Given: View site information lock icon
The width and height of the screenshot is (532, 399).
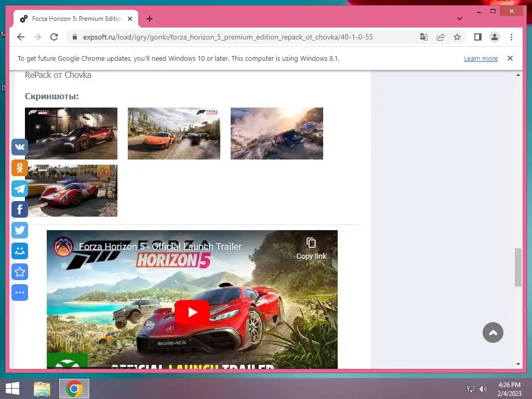Looking at the screenshot, I should [x=75, y=37].
